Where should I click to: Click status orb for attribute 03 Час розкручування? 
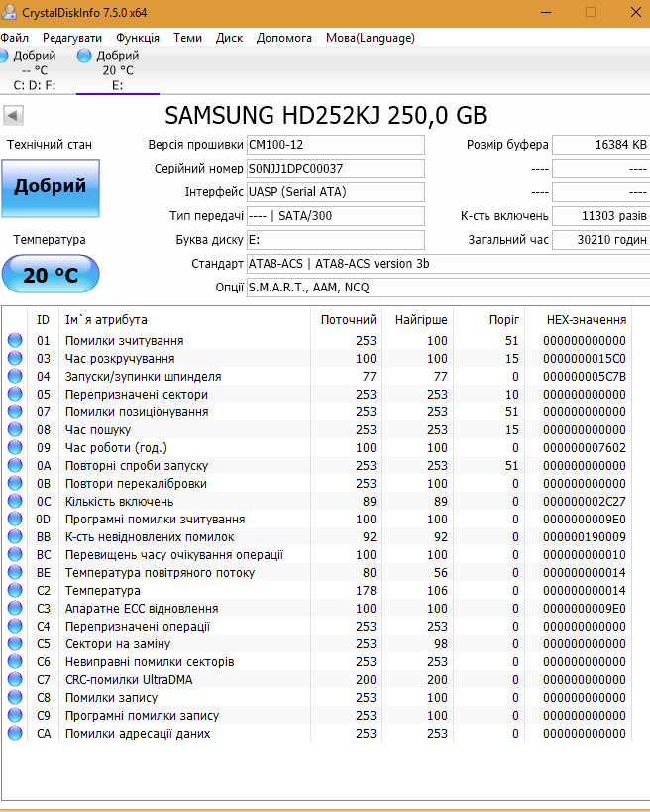[15, 358]
